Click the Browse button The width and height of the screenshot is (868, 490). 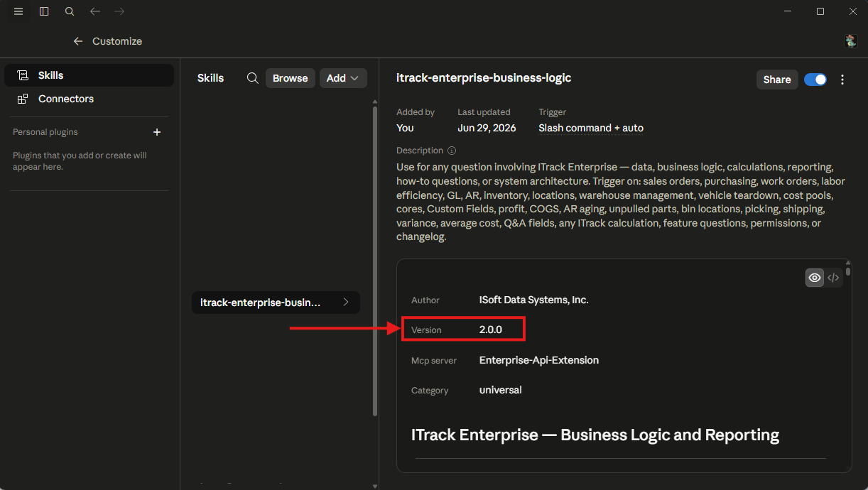[x=291, y=78]
